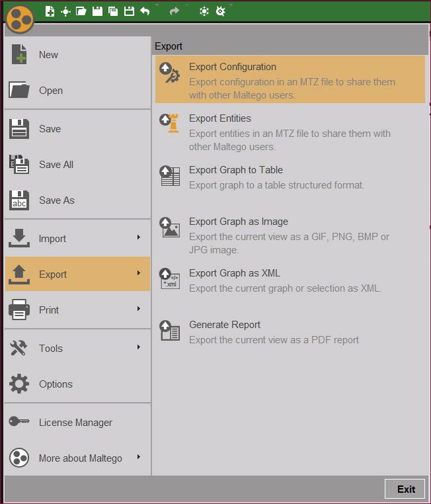Click the Open folder icon in the menu
Screen dimensions: 431x504
coord(19,90)
